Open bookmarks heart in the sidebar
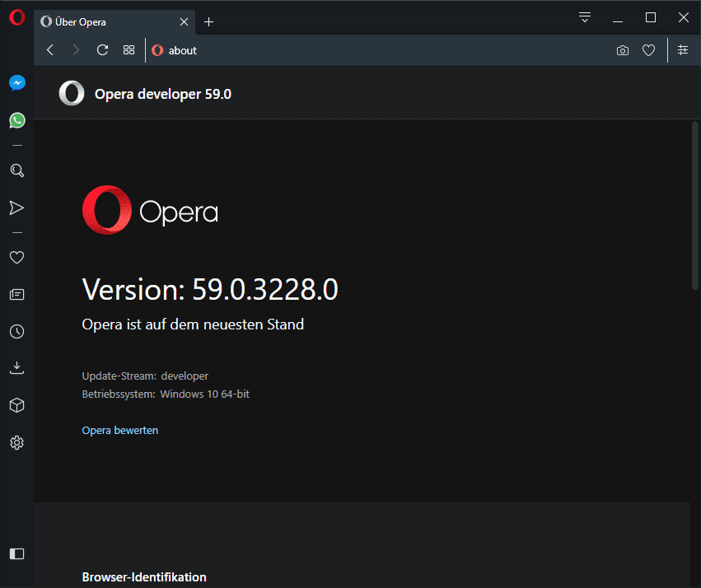Image resolution: width=701 pixels, height=588 pixels. pyautogui.click(x=17, y=258)
